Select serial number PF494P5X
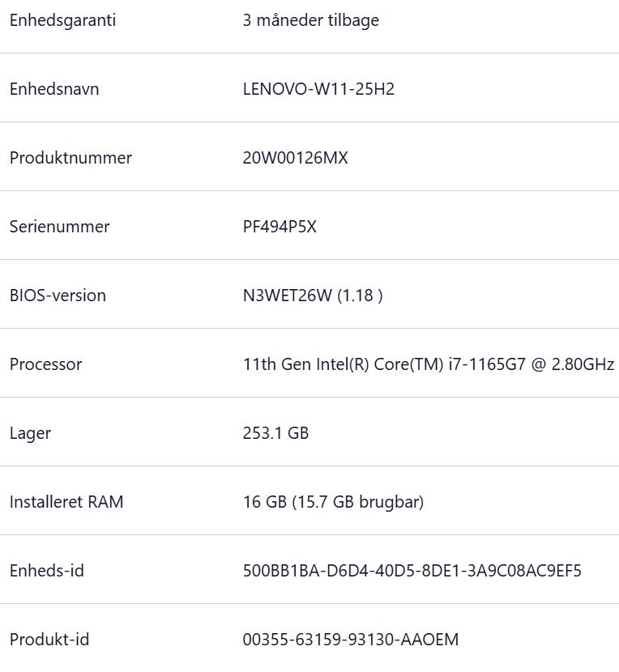Viewport: 619px width, 672px height. click(280, 227)
